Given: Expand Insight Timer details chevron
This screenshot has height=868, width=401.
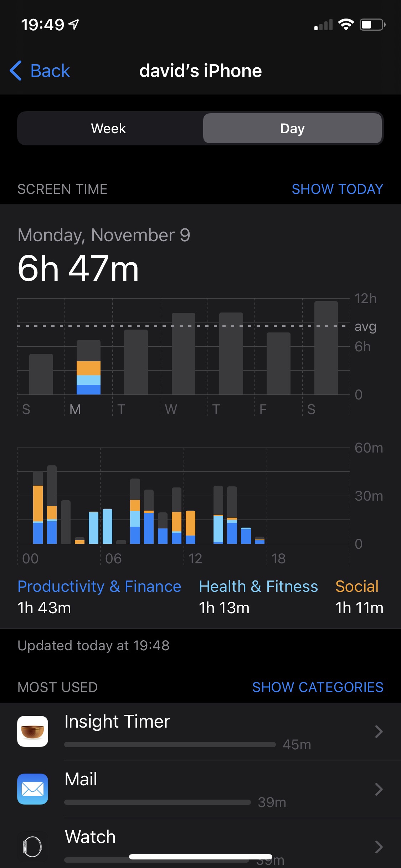Looking at the screenshot, I should coord(379,732).
